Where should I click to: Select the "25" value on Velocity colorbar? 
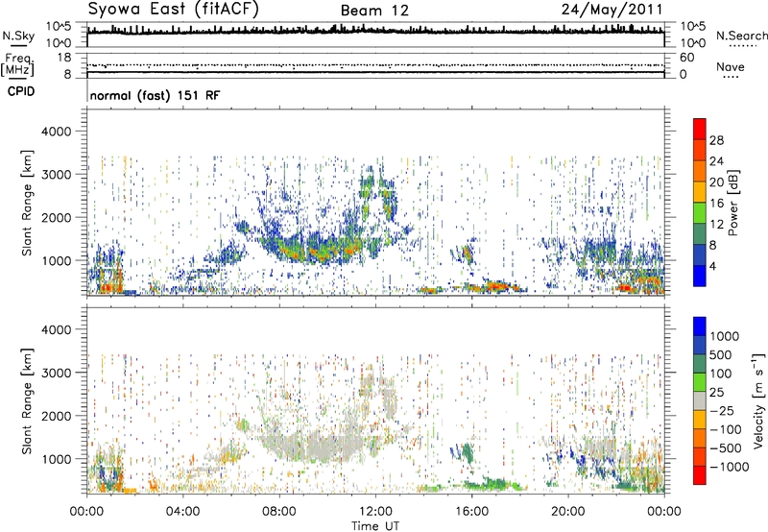(x=716, y=392)
